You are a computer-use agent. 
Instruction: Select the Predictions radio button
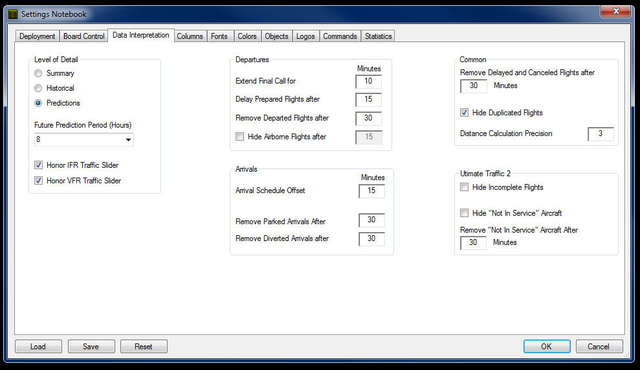tap(38, 103)
